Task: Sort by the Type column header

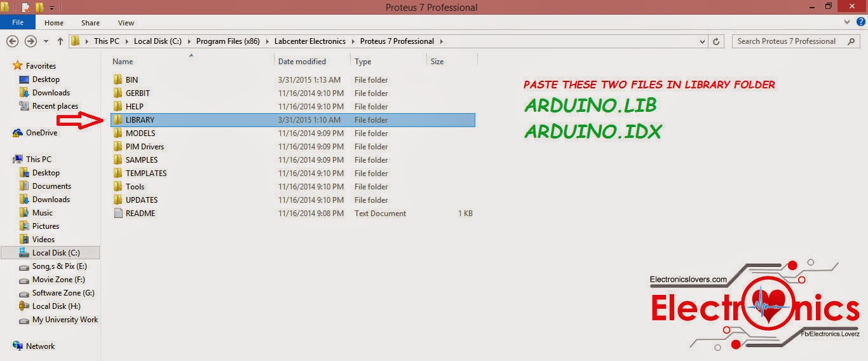Action: click(363, 62)
